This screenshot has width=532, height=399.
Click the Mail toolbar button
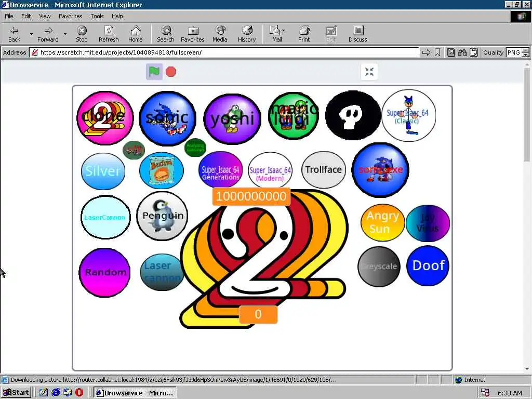tap(275, 34)
